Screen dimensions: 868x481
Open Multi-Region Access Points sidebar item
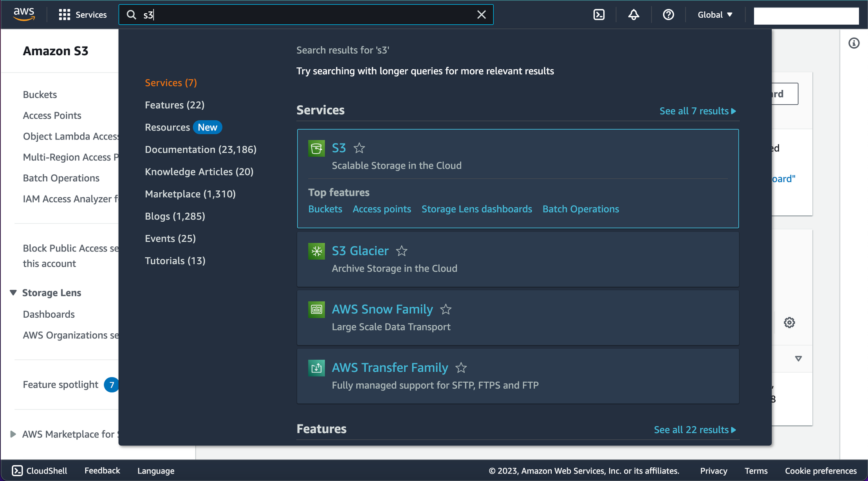pyautogui.click(x=70, y=157)
